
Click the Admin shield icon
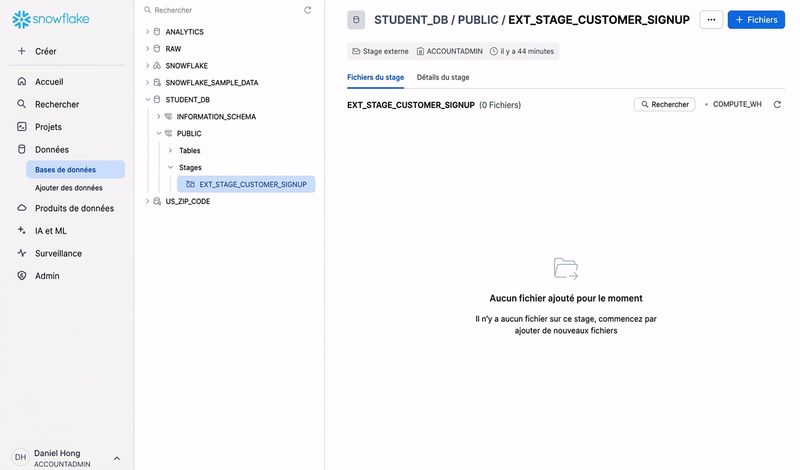(x=21, y=276)
